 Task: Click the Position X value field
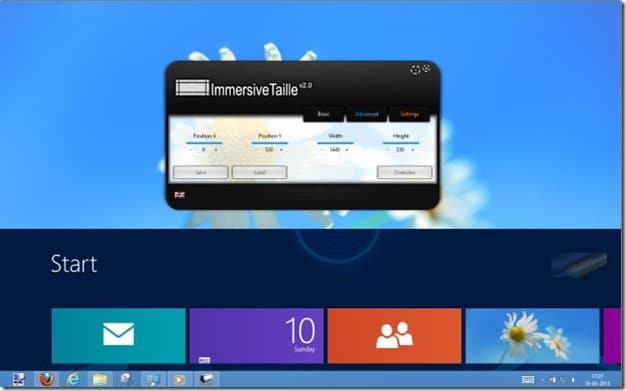204,150
